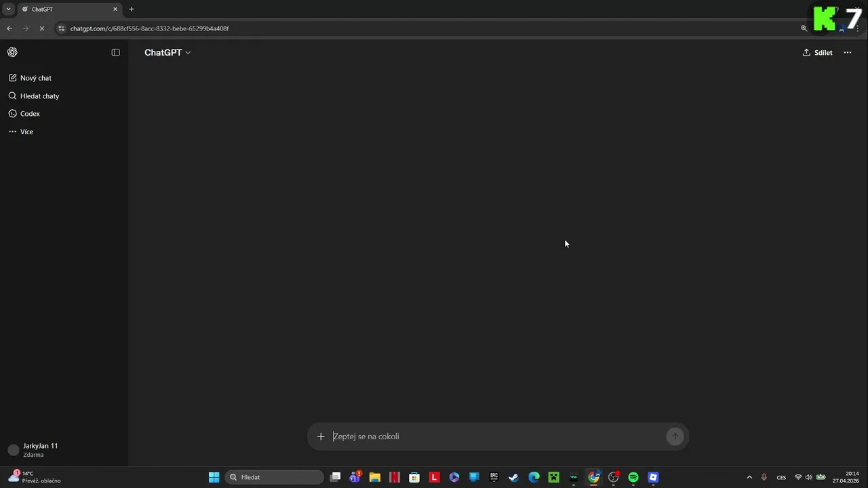Screen dimensions: 868x488
Task: Open the volume speaker tray icon
Action: click(x=808, y=477)
